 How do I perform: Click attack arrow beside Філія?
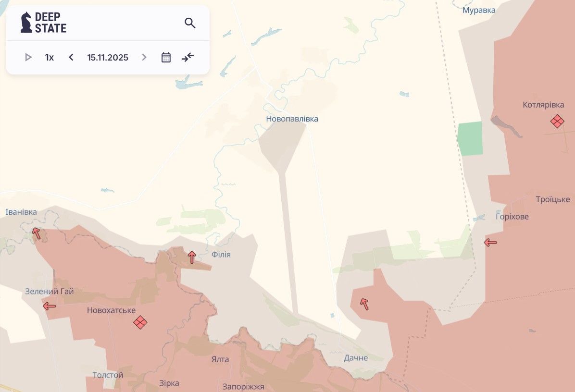tap(192, 257)
